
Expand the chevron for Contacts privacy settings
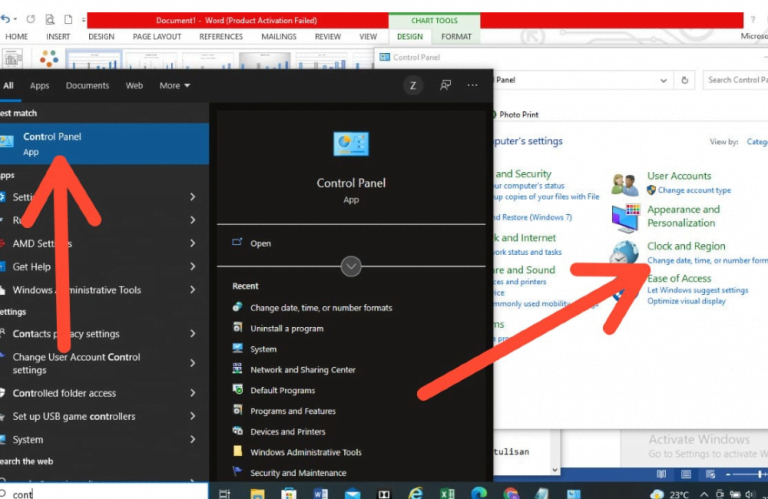point(192,333)
